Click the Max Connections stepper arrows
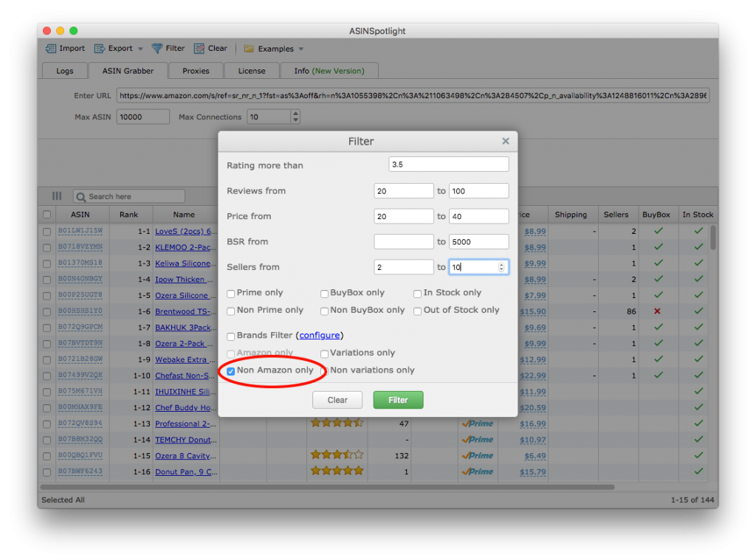 (x=295, y=117)
